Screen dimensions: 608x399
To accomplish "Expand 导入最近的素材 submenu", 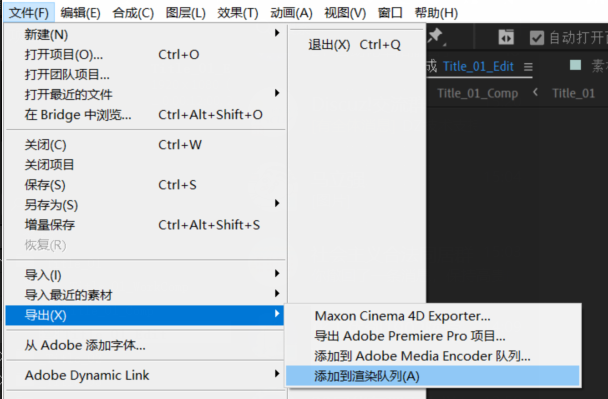I will 145,295.
